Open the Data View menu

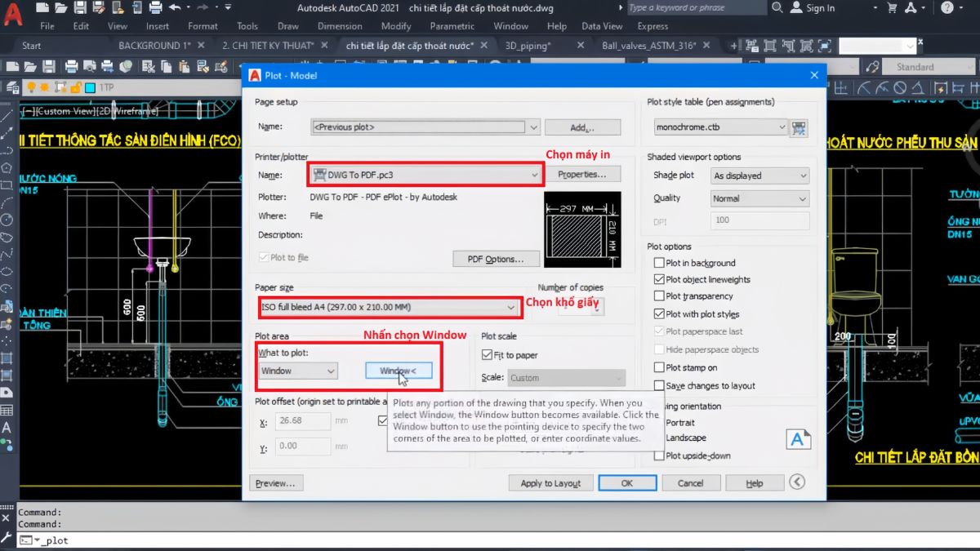tap(603, 26)
